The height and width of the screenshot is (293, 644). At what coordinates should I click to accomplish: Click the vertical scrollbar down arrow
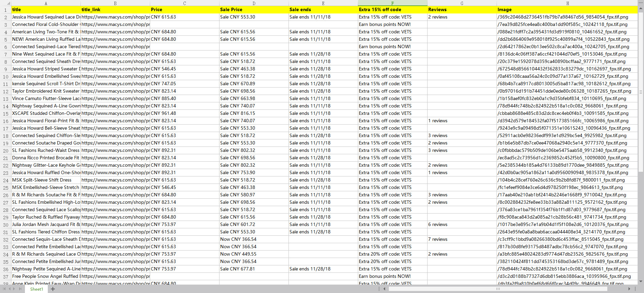pyautogui.click(x=641, y=282)
